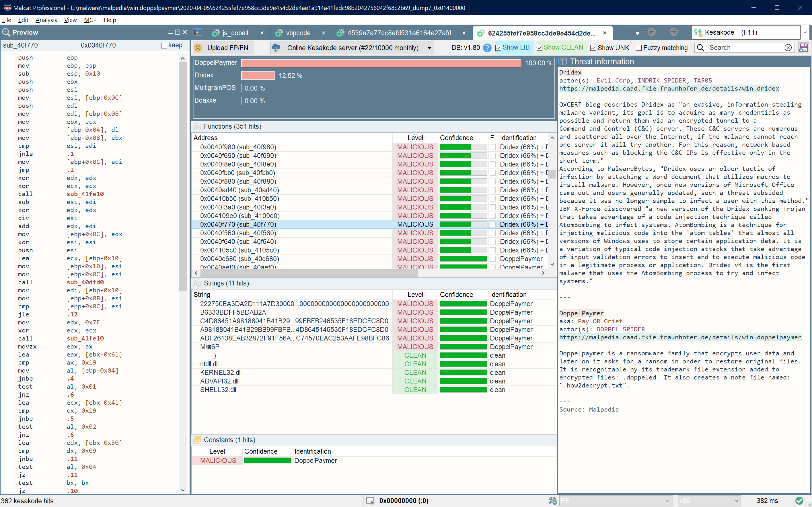Click the Upload FP/FN button

pos(223,48)
